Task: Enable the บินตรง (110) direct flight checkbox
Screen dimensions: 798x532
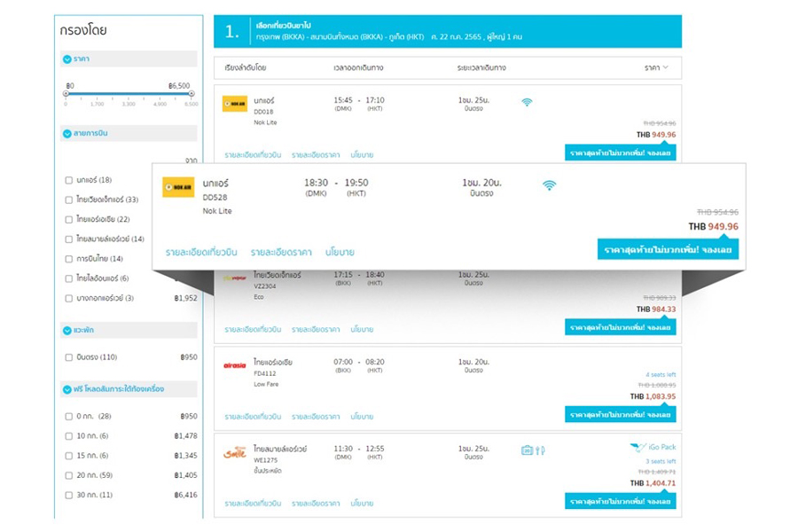Action: 69,357
